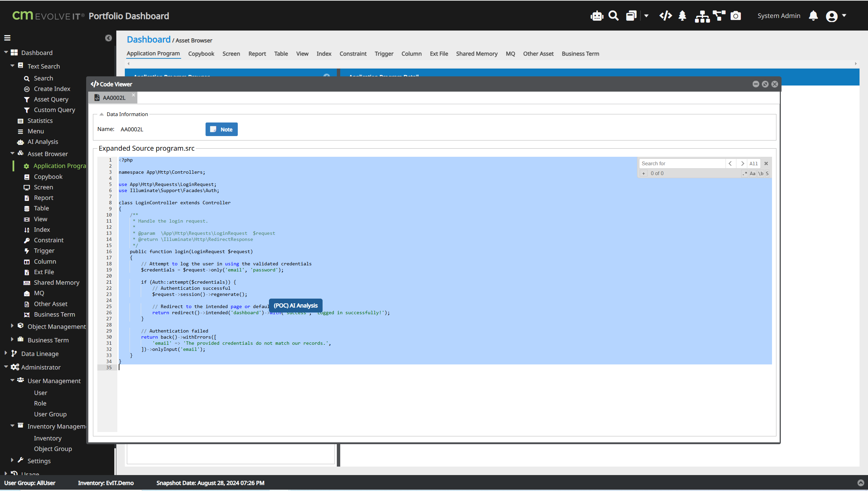The image size is (868, 491).
Task: Expand the Object Management node
Action: click(x=12, y=326)
